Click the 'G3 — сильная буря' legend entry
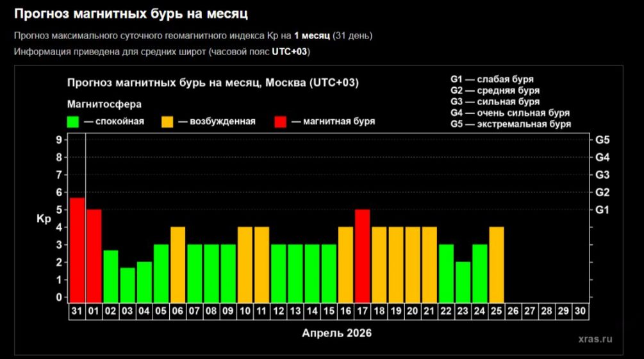 pyautogui.click(x=495, y=102)
